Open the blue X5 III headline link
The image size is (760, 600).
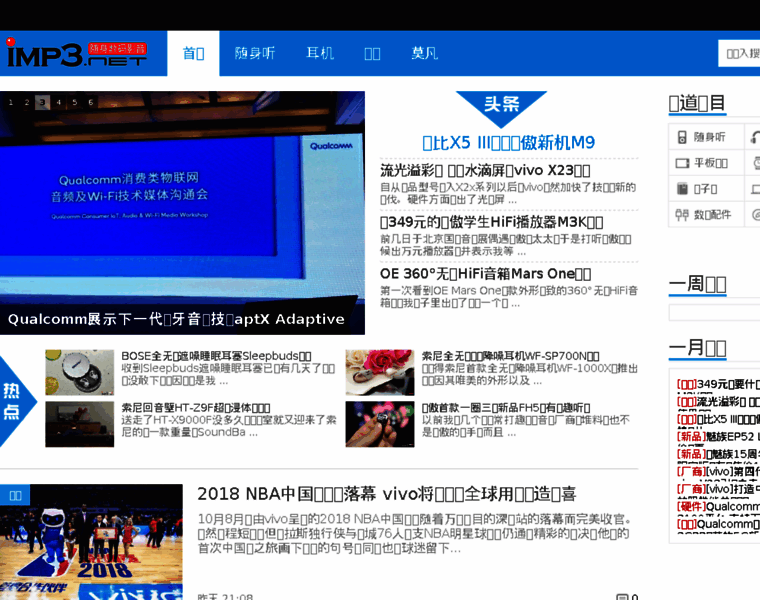pos(508,142)
